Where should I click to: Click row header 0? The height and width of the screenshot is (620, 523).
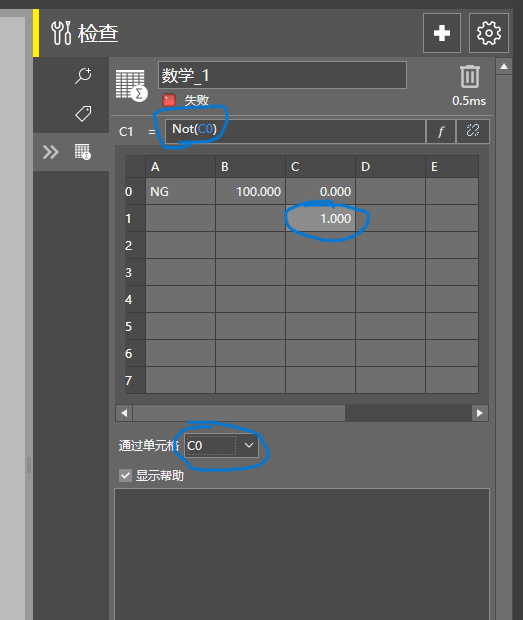(x=135, y=191)
